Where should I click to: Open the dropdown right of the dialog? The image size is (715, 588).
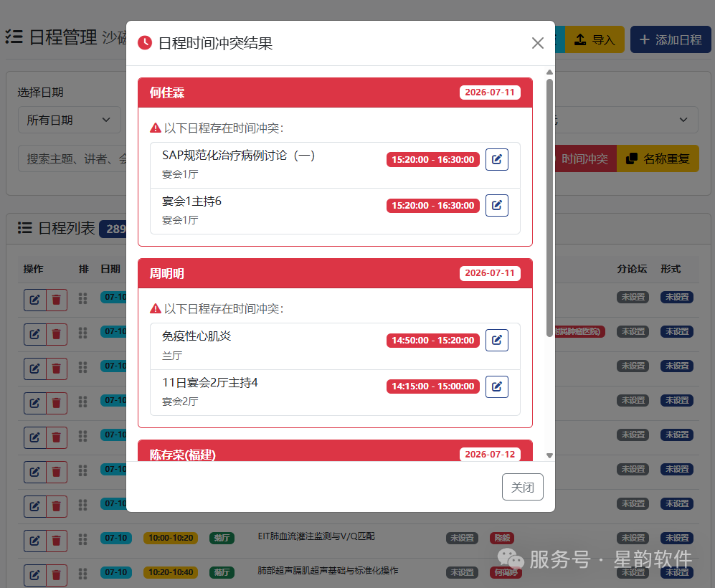click(627, 120)
